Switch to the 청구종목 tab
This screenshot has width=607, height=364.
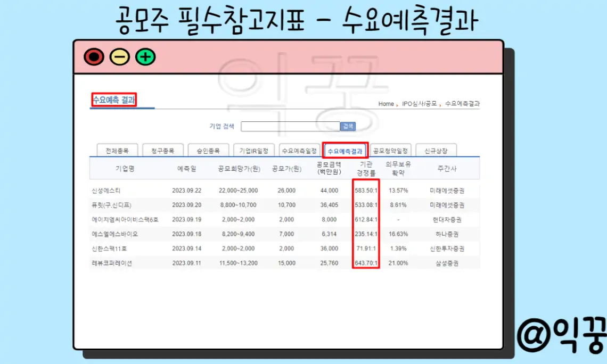point(163,150)
